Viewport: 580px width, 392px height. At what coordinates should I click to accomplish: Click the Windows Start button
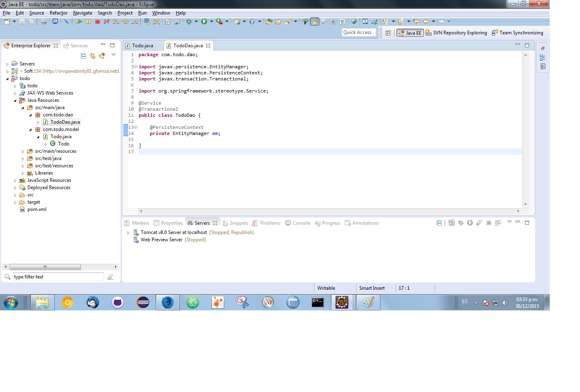[x=11, y=302]
